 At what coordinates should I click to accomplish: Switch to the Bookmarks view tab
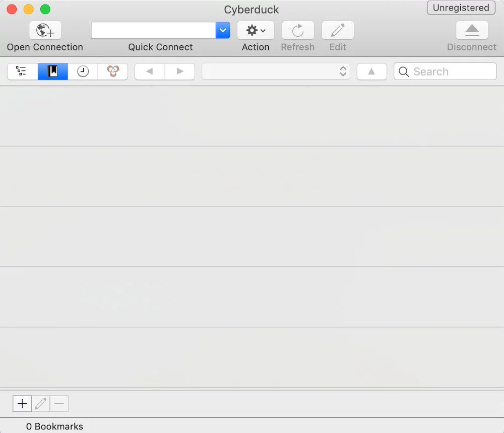[53, 71]
